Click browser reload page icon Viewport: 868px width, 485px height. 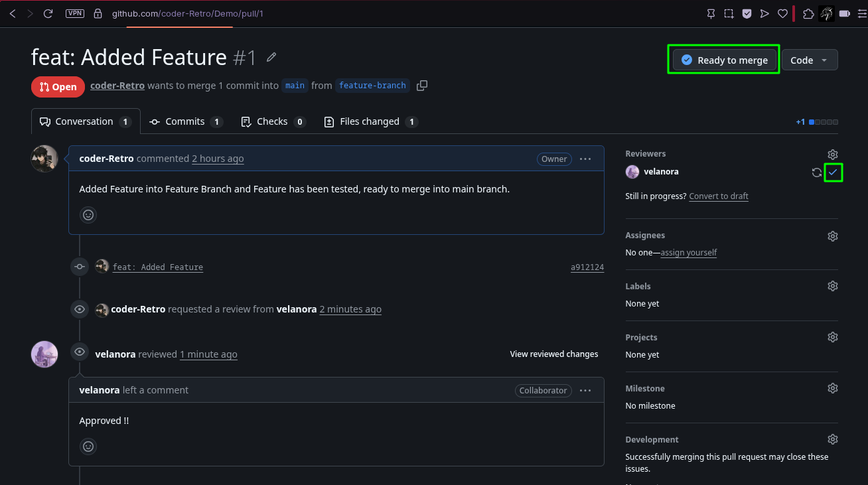click(x=48, y=13)
